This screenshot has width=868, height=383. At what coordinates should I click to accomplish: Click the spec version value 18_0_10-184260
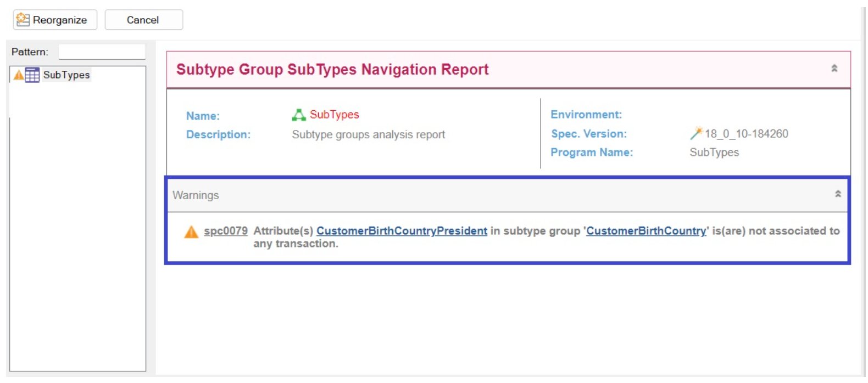click(x=746, y=134)
